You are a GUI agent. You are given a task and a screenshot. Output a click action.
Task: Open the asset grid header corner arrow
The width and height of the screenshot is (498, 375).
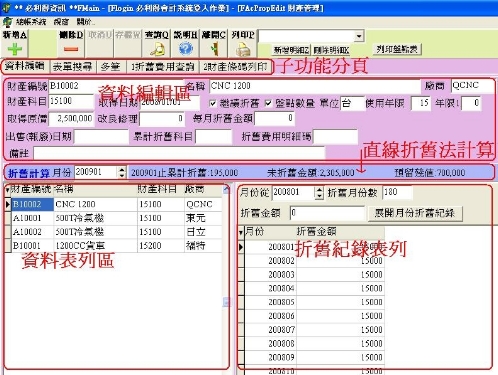pyautogui.click(x=7, y=190)
